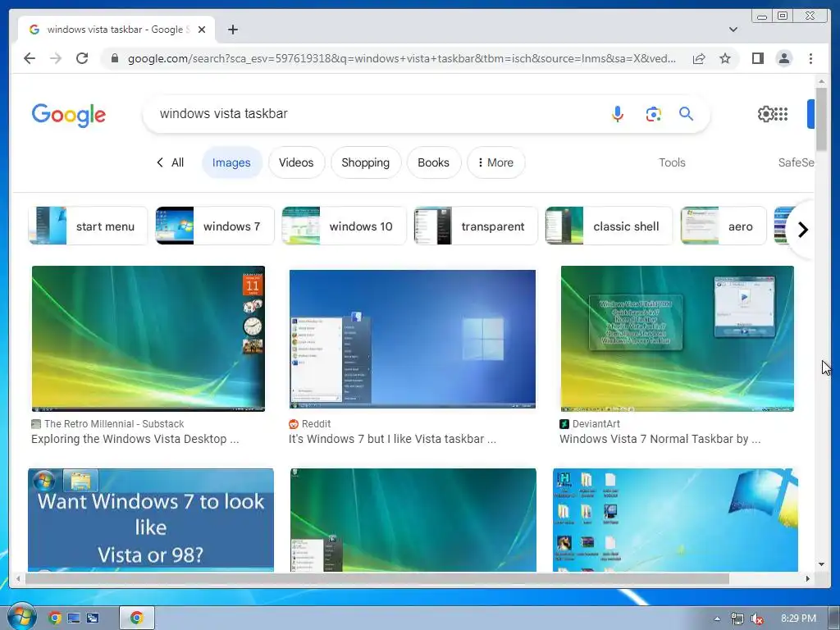This screenshot has width=840, height=630.
Task: Open the Shopping tab
Action: click(x=365, y=162)
